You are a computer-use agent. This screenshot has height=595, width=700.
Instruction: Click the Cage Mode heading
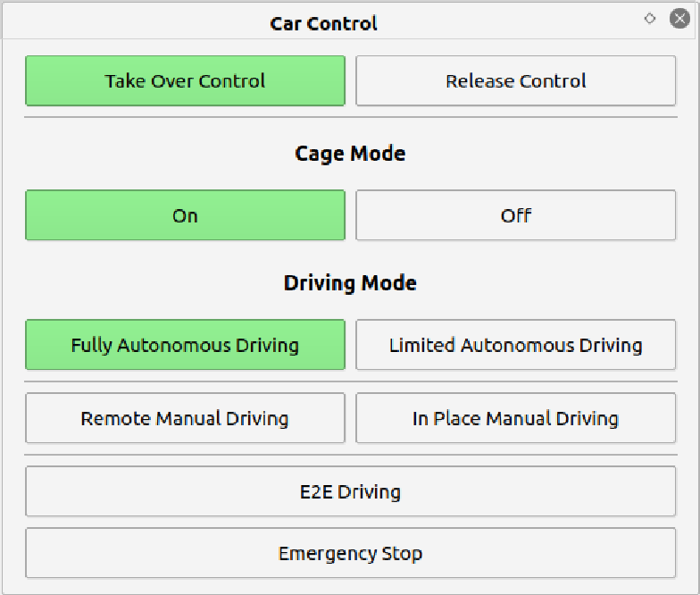(350, 154)
